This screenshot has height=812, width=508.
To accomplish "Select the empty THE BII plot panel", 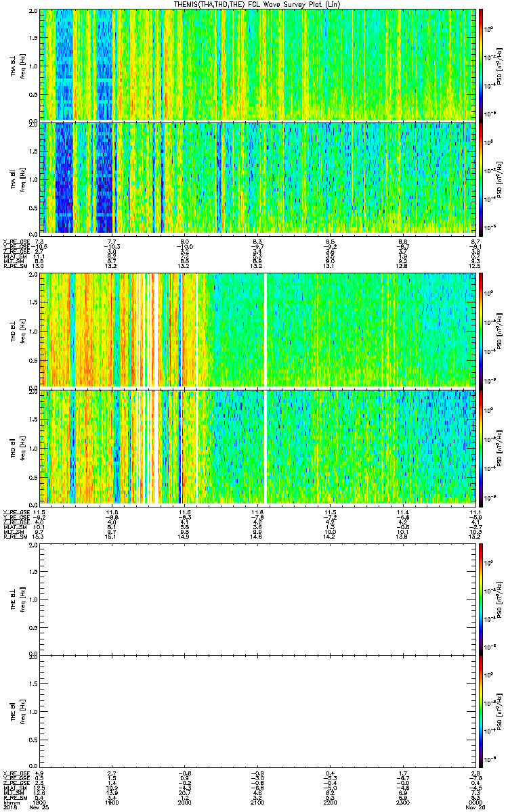I will click(x=258, y=711).
